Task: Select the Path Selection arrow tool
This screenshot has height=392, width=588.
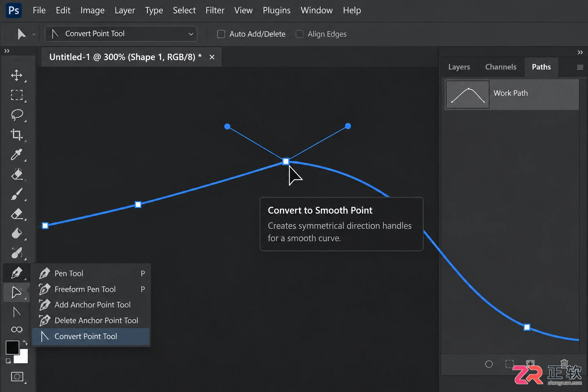Action: click(x=17, y=292)
